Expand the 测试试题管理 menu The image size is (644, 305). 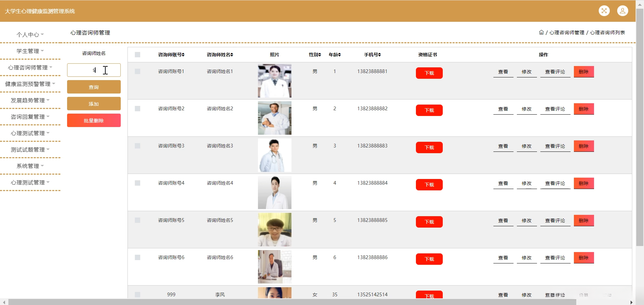point(30,149)
